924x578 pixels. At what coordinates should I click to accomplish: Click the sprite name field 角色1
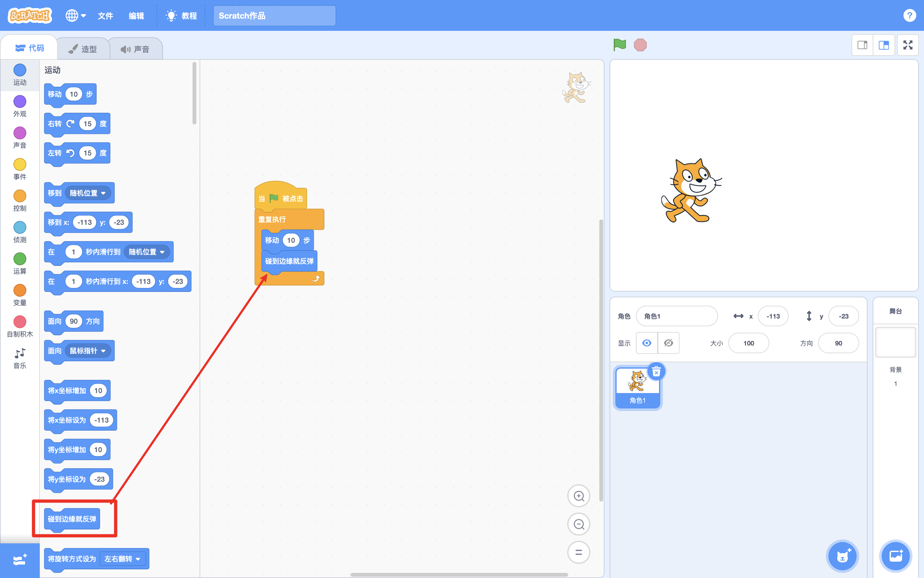pyautogui.click(x=677, y=316)
